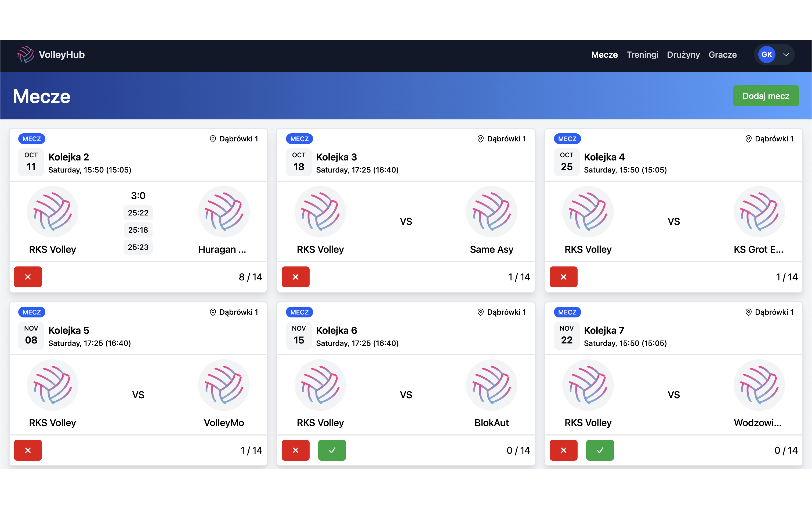Click BlokAut team logo

coord(491,385)
